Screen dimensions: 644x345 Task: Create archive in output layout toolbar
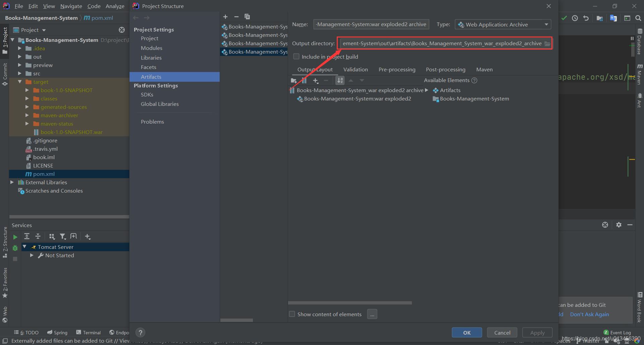coord(304,80)
